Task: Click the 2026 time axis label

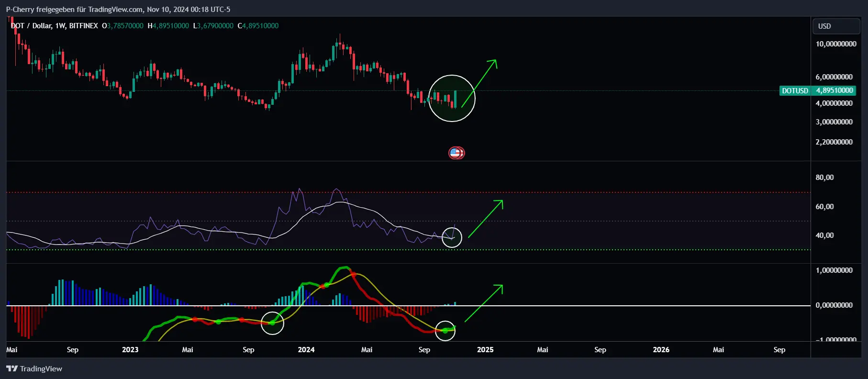Action: click(x=661, y=350)
